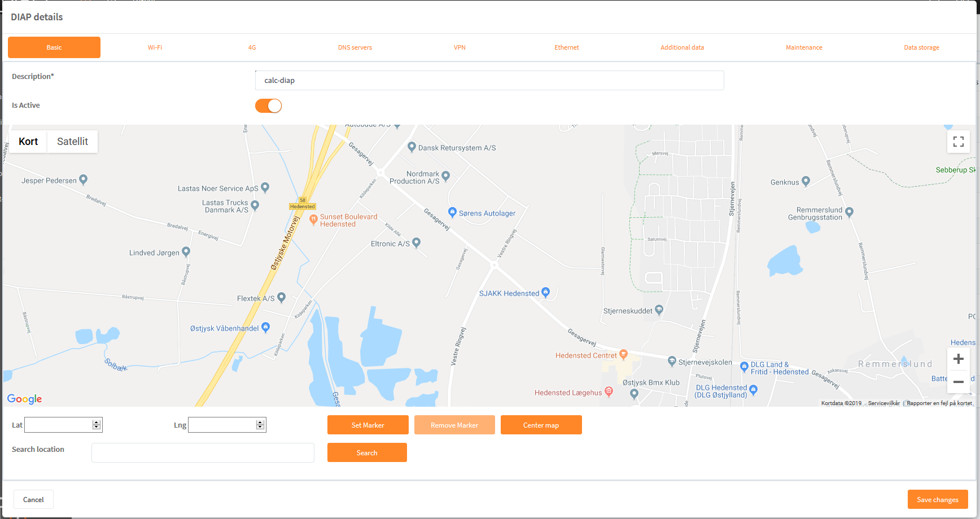This screenshot has height=519, width=980.
Task: Toggle fullscreen map view
Action: (x=959, y=142)
